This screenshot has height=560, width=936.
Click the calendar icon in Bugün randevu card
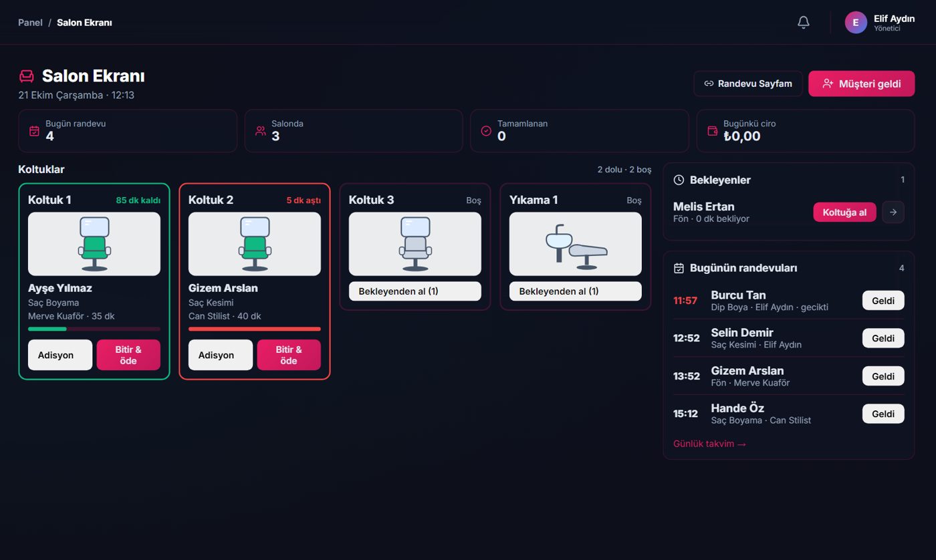point(35,131)
